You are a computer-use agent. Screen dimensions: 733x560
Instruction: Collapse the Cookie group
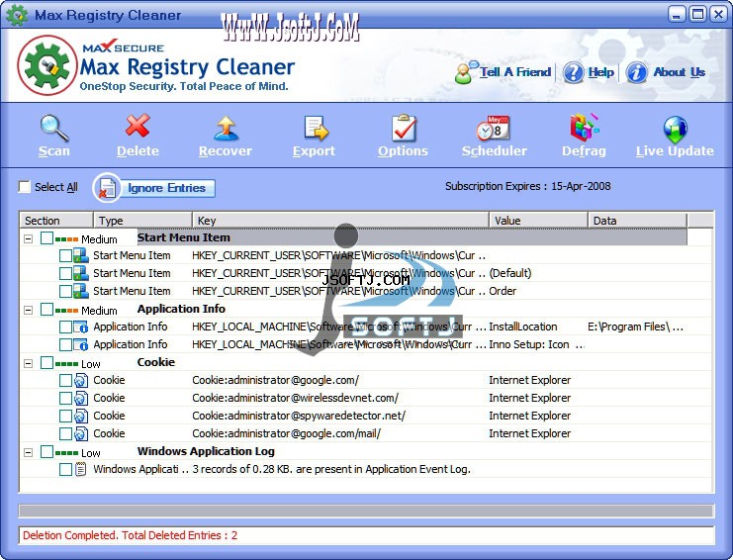click(x=29, y=363)
